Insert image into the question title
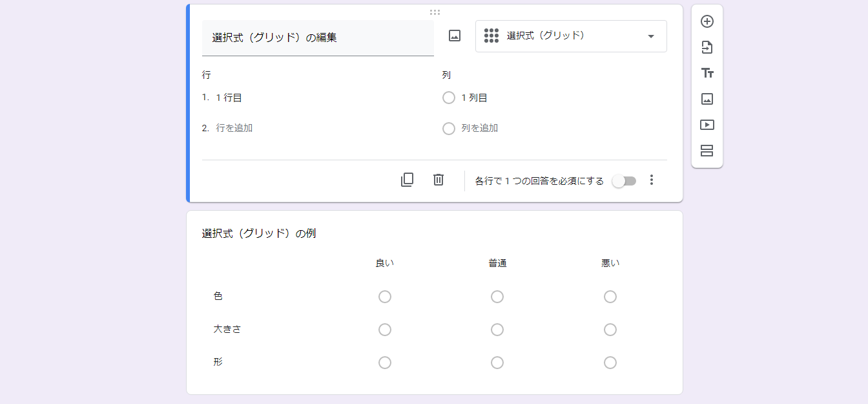This screenshot has width=868, height=404. click(x=455, y=36)
